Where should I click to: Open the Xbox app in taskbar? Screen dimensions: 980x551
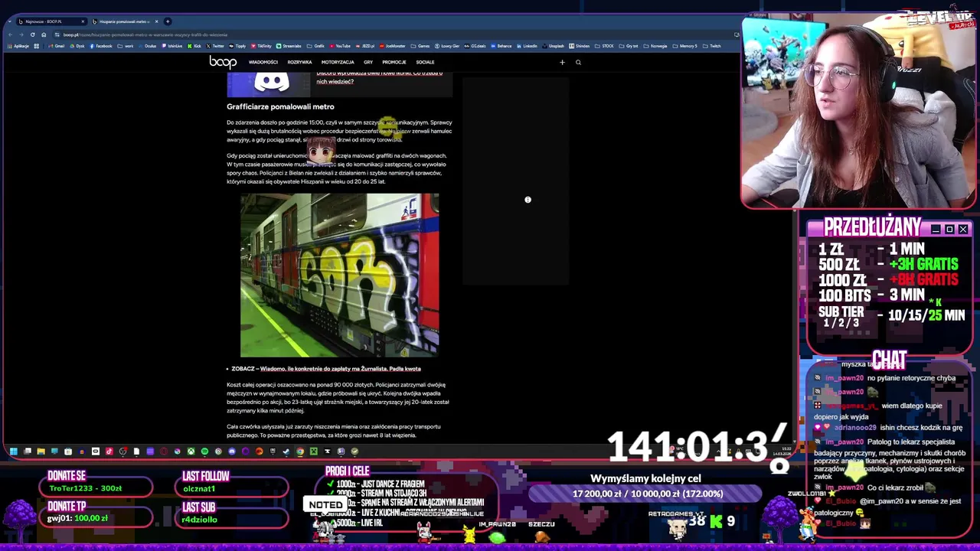191,452
